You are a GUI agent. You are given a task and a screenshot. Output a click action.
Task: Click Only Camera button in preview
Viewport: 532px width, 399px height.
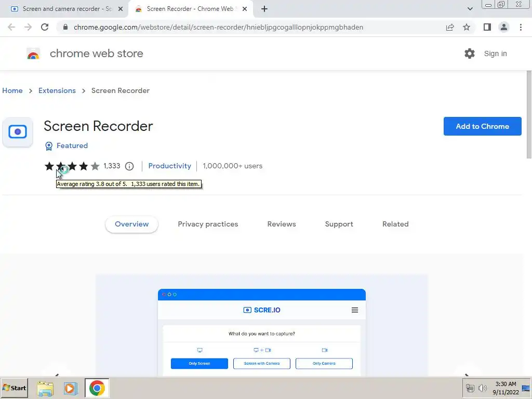pos(324,363)
